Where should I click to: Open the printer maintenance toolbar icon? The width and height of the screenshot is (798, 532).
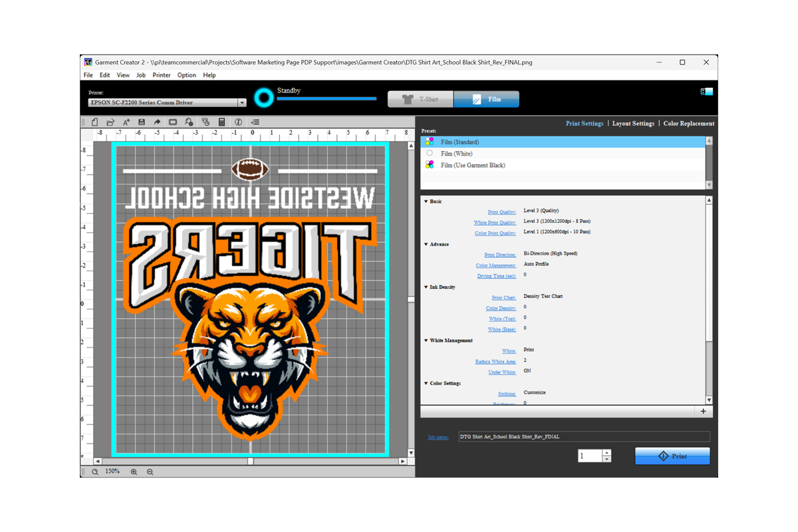[x=205, y=122]
